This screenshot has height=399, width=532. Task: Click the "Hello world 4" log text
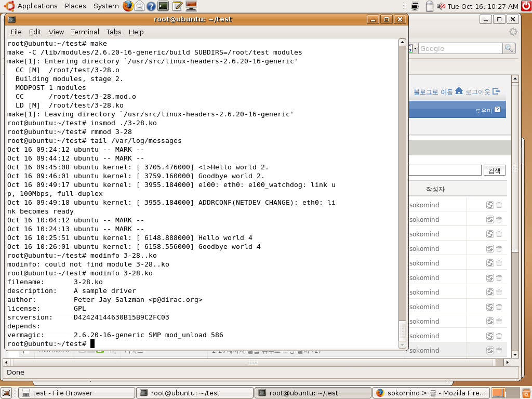point(225,238)
